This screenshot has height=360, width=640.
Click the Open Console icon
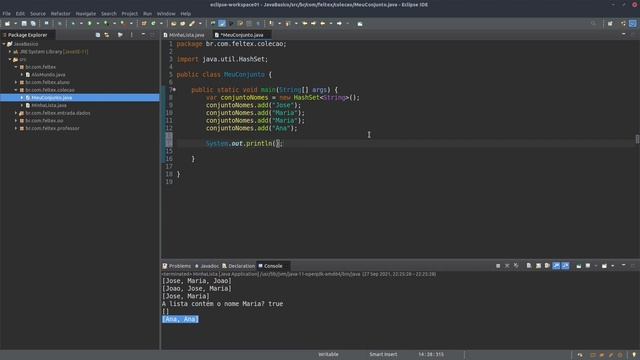pos(604,266)
